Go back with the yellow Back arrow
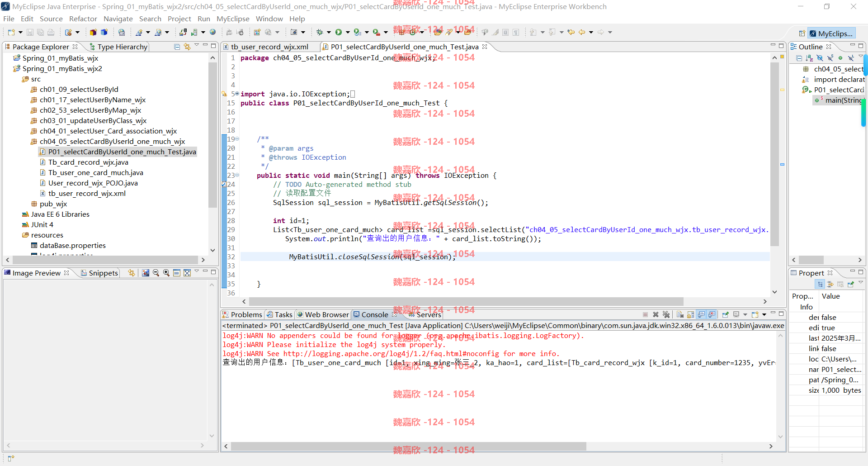Viewport: 868px width, 466px height. [x=582, y=32]
